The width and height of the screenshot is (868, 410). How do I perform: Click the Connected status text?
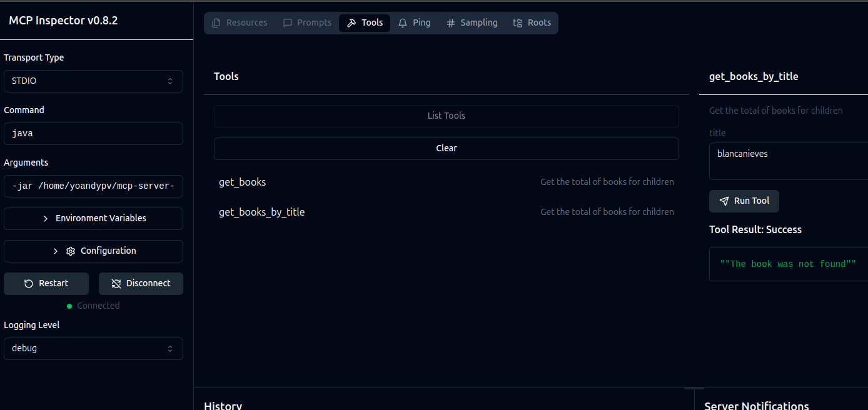98,306
